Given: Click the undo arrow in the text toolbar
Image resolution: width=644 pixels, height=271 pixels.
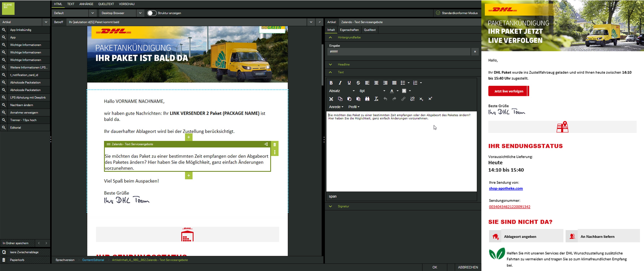Looking at the screenshot, I should click(x=385, y=99).
